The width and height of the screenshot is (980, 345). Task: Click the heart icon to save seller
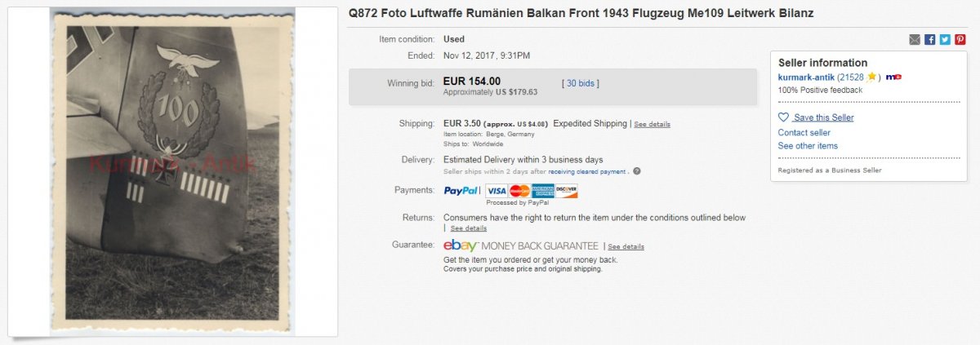783,117
